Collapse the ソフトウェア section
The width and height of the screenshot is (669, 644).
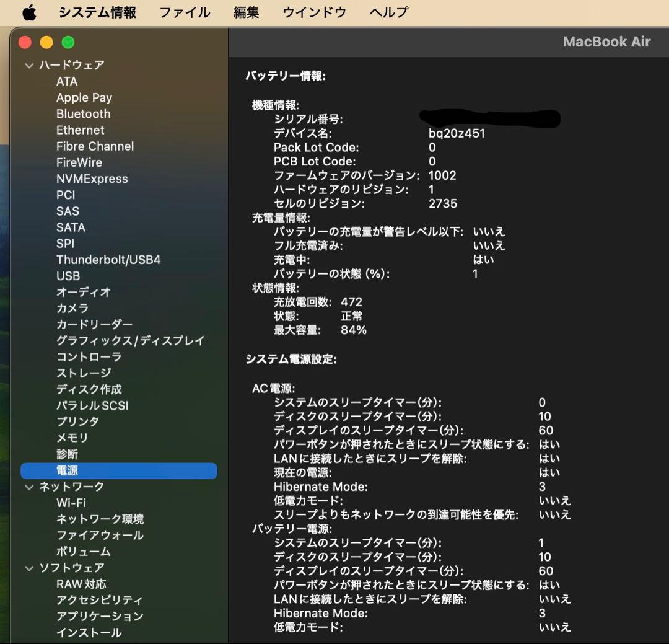click(29, 568)
